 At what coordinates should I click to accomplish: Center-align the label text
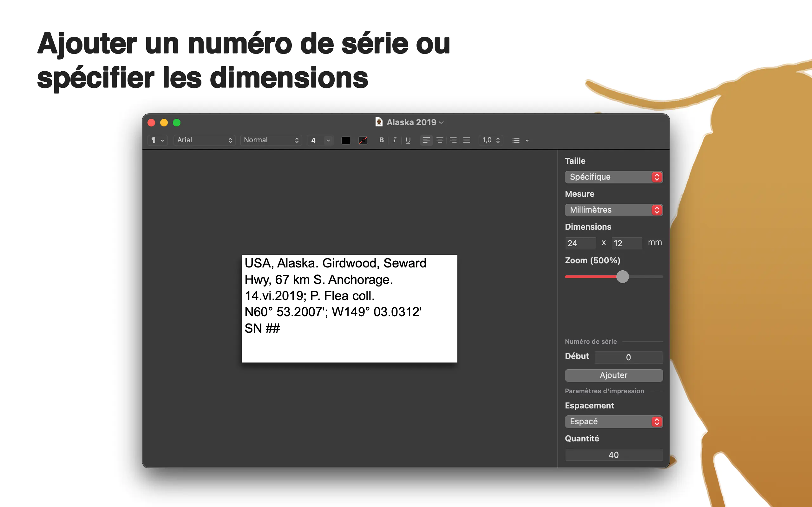pos(440,140)
